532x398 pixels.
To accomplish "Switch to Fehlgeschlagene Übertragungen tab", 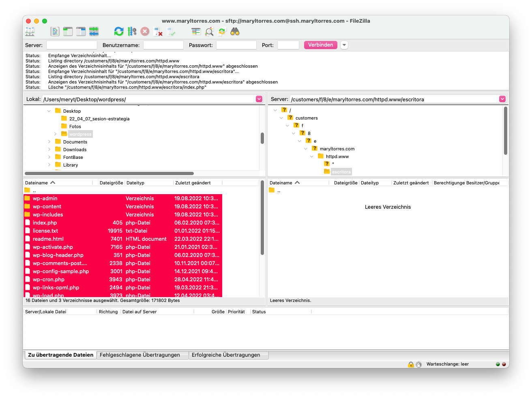I will pyautogui.click(x=140, y=355).
